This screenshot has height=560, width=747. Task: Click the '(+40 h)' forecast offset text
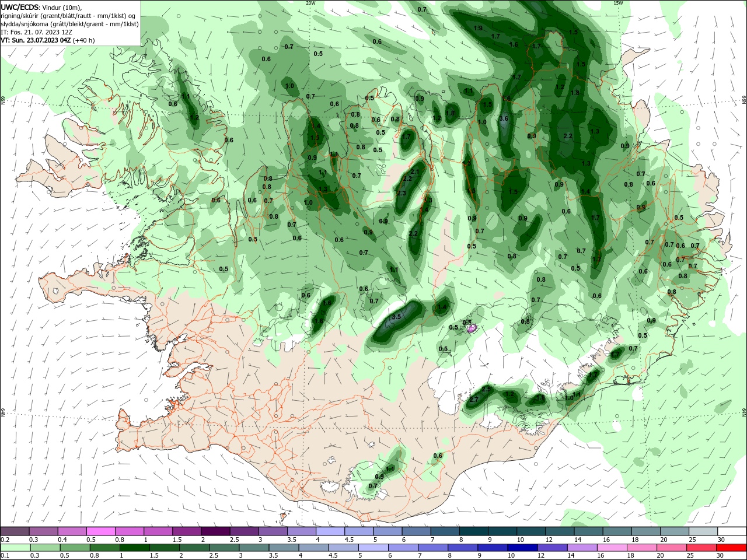83,40
